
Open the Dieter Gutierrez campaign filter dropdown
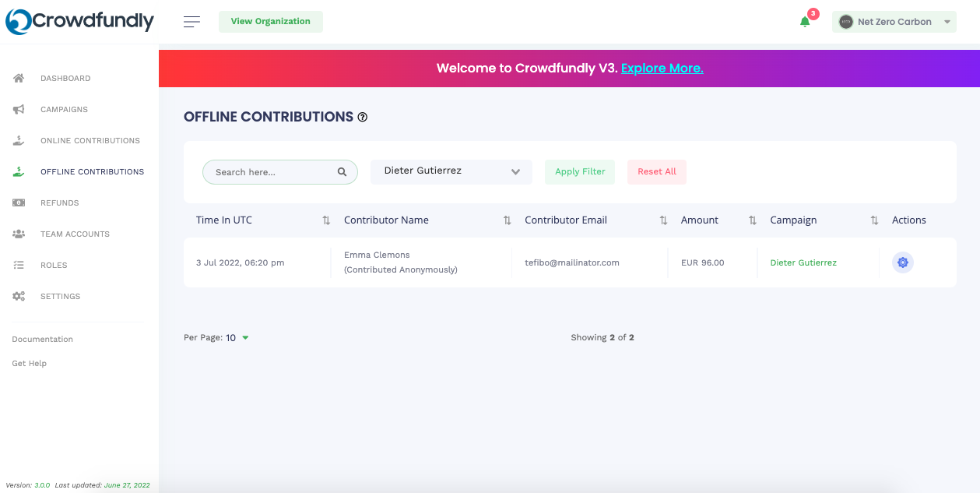451,172
